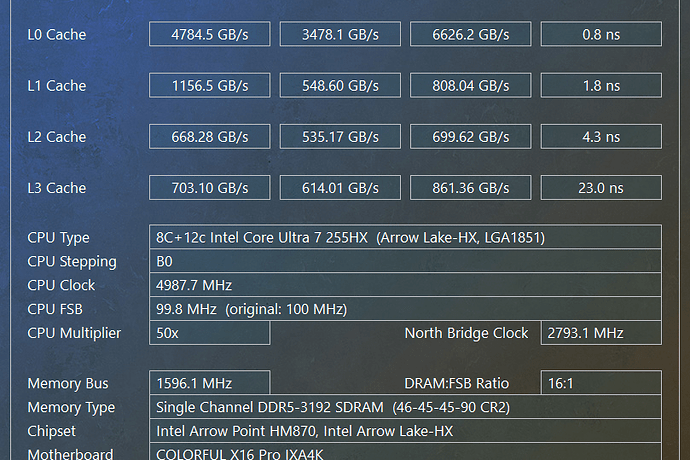Click the L0 Cache read value 4784.5 GB/s

tap(209, 34)
